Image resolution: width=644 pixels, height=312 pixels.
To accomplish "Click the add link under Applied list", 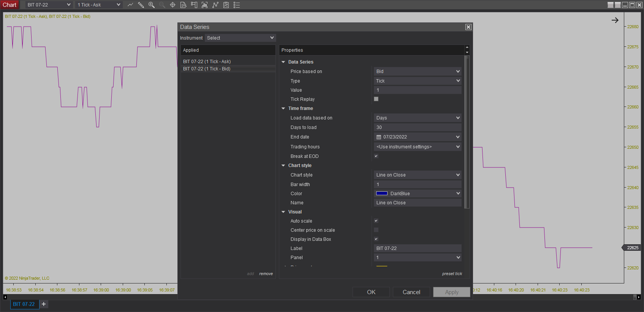I will click(250, 274).
